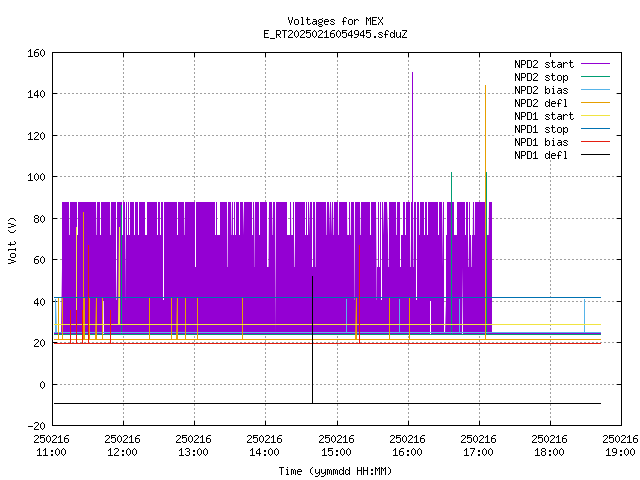Click the black NPD1 defl legend line
This screenshot has width=640, height=480.
595,155
